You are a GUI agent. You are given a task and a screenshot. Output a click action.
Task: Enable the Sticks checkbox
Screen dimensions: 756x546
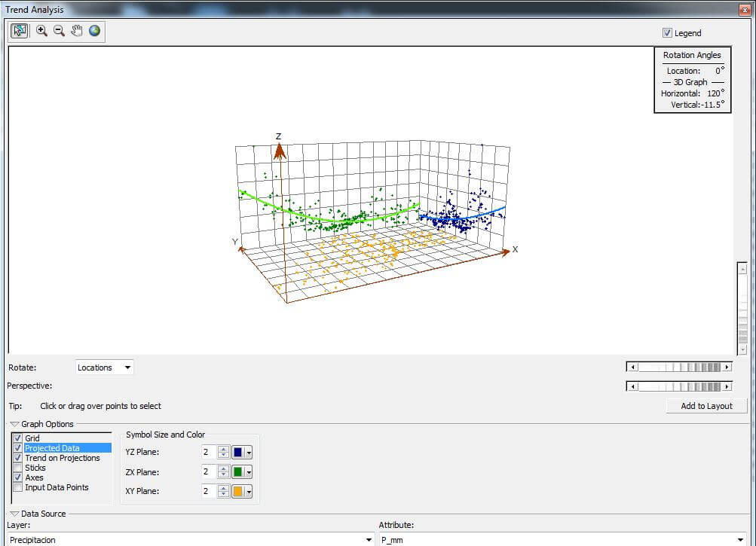point(17,468)
